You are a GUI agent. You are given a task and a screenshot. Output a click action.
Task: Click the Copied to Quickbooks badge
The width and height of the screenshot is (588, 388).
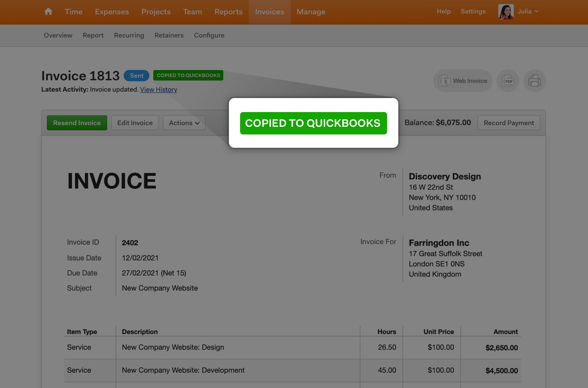[188, 75]
